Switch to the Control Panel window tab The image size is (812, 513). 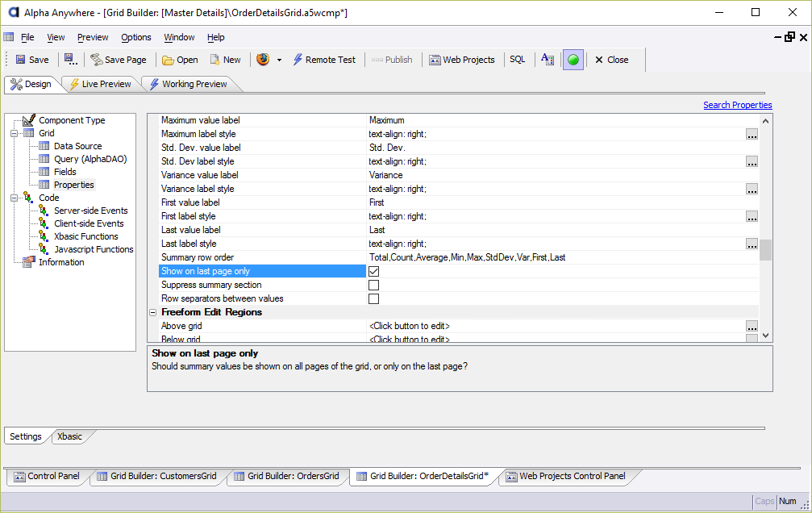pyautogui.click(x=47, y=476)
